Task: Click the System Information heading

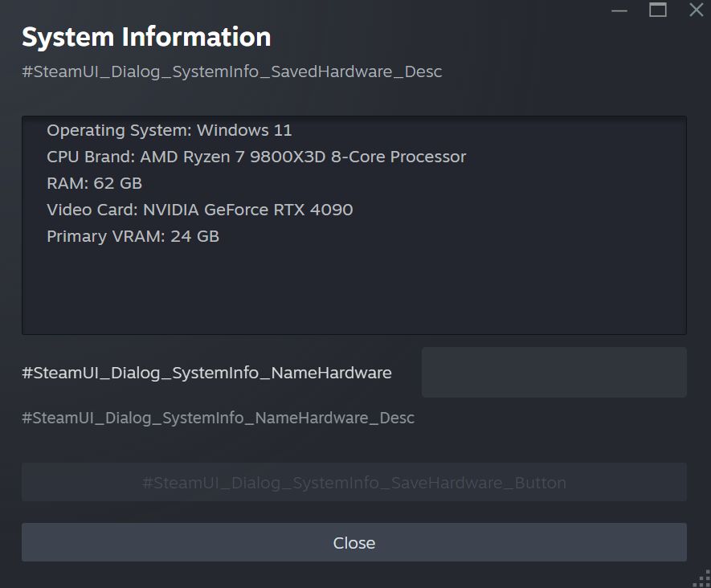Action: pos(146,37)
